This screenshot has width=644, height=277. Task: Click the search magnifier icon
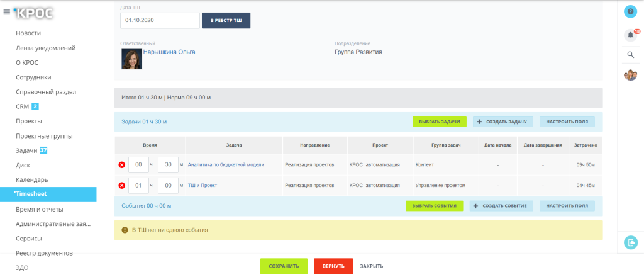click(x=630, y=55)
